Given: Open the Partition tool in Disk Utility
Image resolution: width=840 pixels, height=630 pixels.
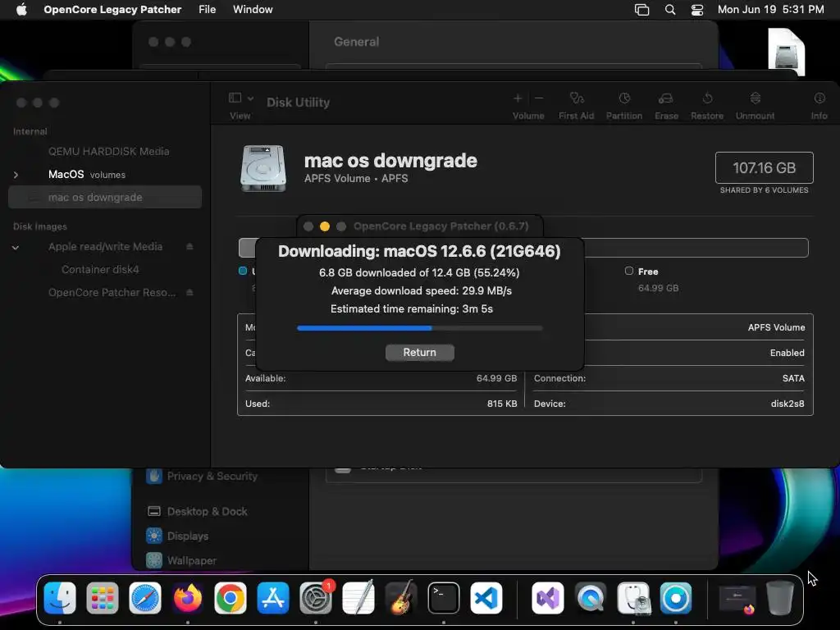Looking at the screenshot, I should (624, 98).
